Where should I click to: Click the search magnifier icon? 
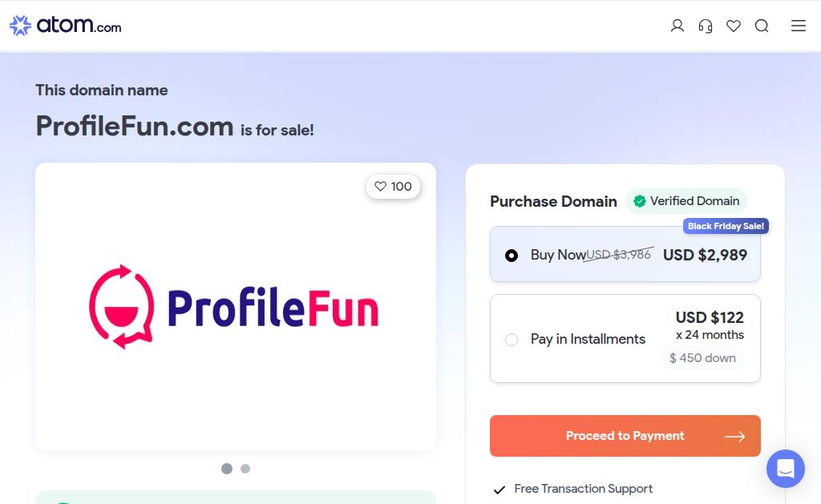coord(762,26)
